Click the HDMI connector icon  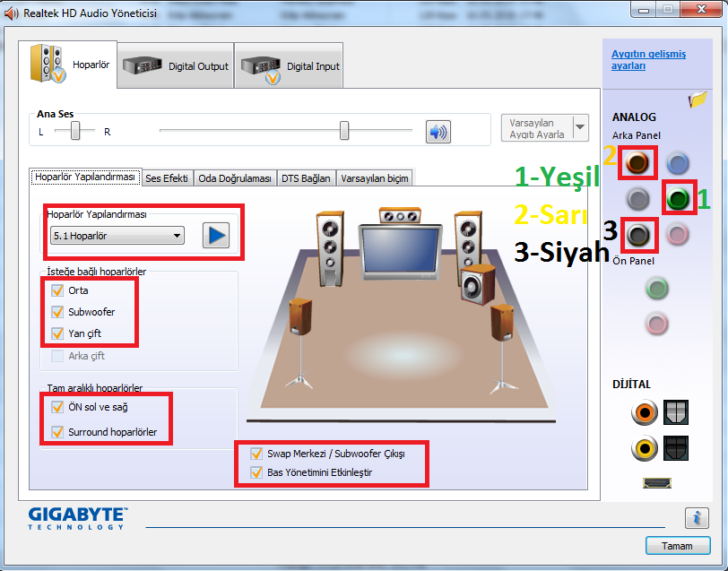[657, 483]
